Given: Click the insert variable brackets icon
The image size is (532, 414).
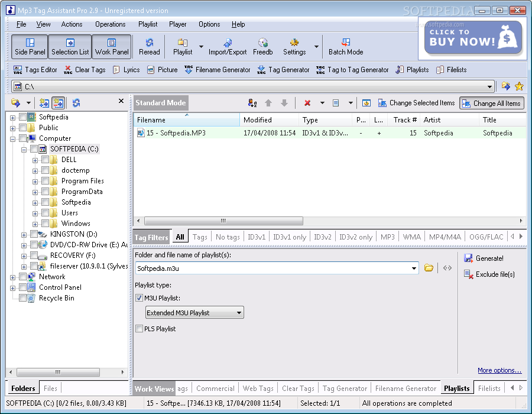Looking at the screenshot, I should (x=447, y=268).
